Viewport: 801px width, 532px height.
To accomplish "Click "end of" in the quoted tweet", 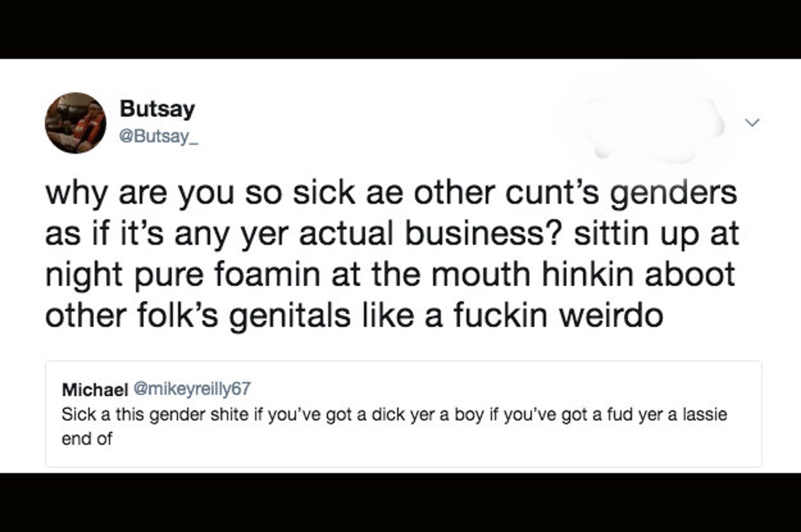I will [87, 440].
